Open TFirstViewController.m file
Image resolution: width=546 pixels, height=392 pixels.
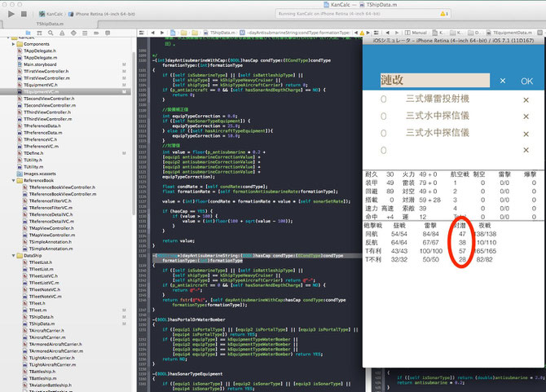coord(46,78)
